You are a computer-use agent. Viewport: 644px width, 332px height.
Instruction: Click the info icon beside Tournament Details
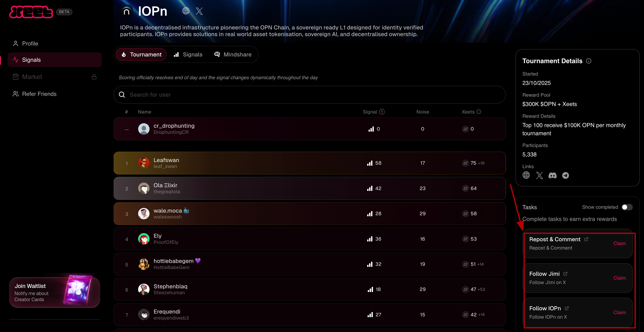point(589,61)
